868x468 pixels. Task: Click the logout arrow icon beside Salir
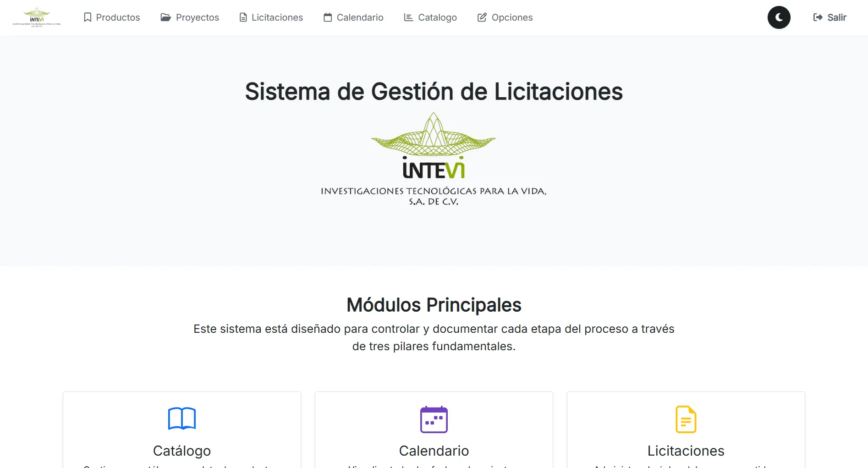(x=818, y=17)
